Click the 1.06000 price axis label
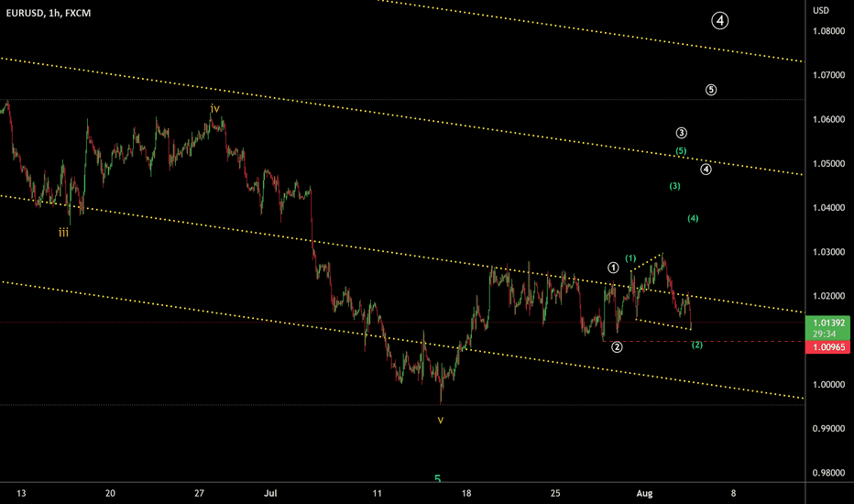854x504 pixels. pos(829,119)
